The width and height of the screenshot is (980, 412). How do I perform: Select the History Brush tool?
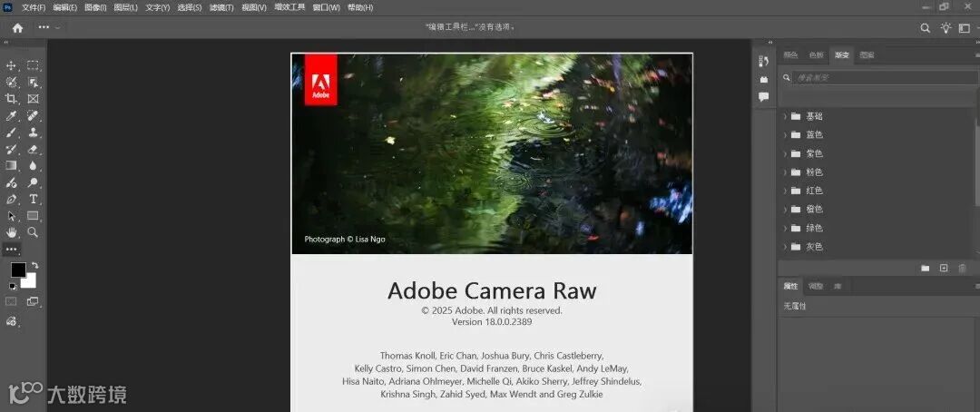click(11, 150)
